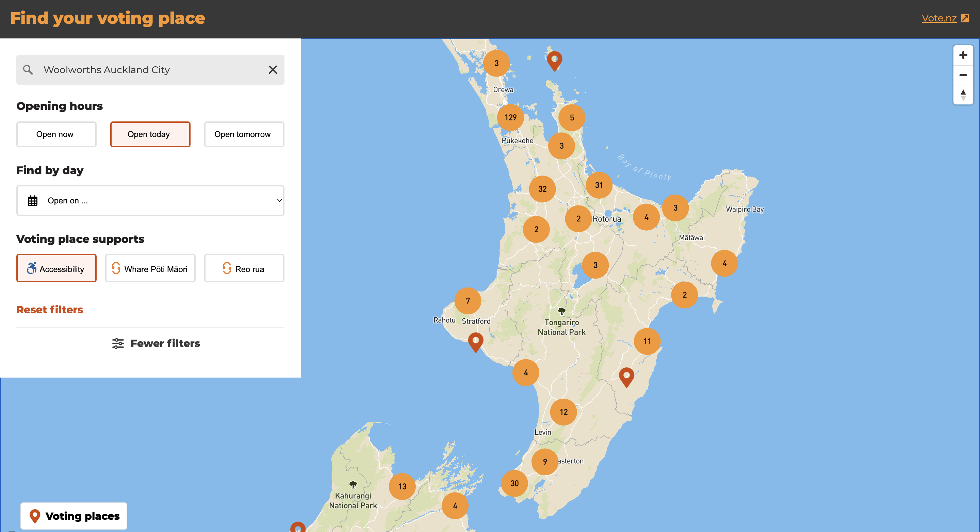980x532 pixels.
Task: Toggle the Accessibility support filter
Action: coord(56,268)
